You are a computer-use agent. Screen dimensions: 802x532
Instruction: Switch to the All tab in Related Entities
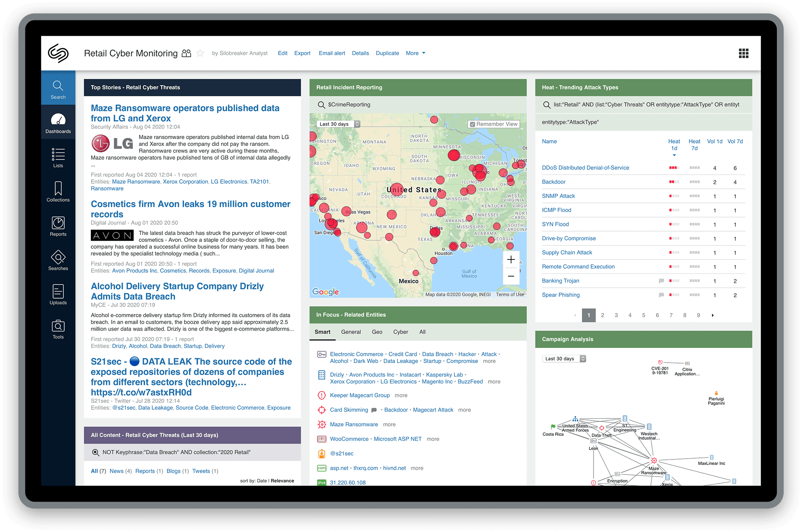423,332
